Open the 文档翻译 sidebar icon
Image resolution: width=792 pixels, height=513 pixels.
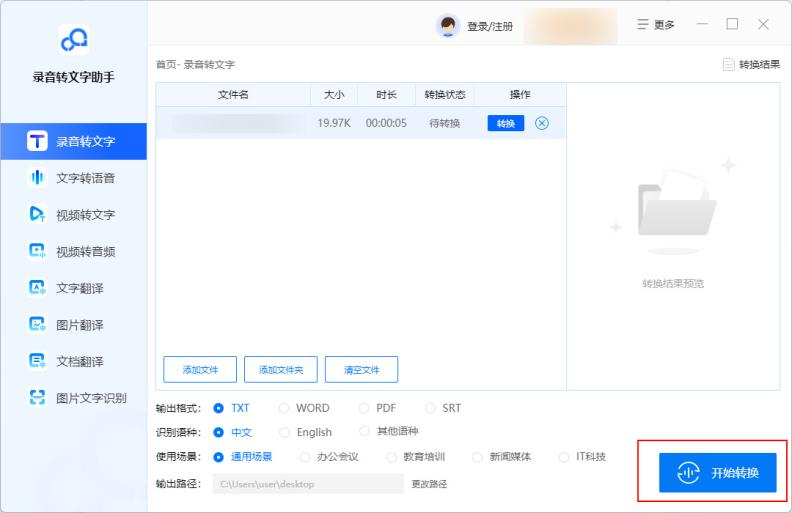tap(37, 361)
